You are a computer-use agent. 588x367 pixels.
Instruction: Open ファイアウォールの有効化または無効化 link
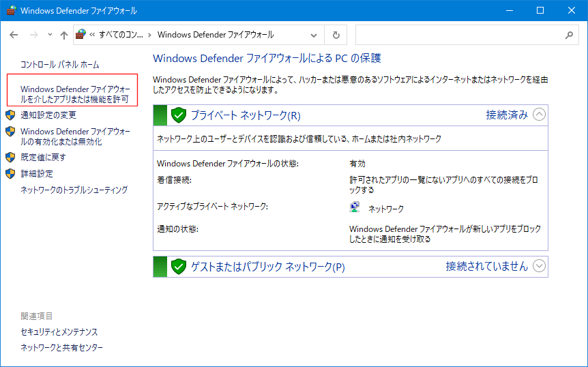[x=75, y=136]
